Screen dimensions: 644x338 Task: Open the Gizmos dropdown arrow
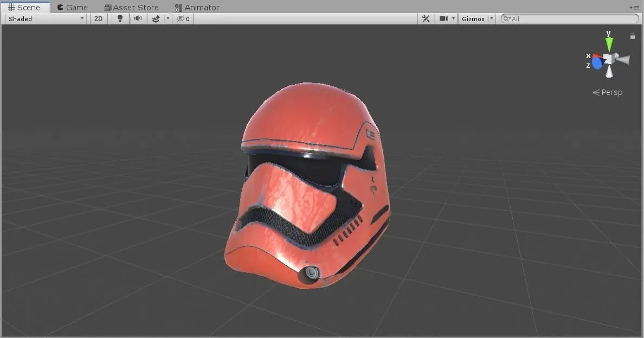[x=492, y=18]
